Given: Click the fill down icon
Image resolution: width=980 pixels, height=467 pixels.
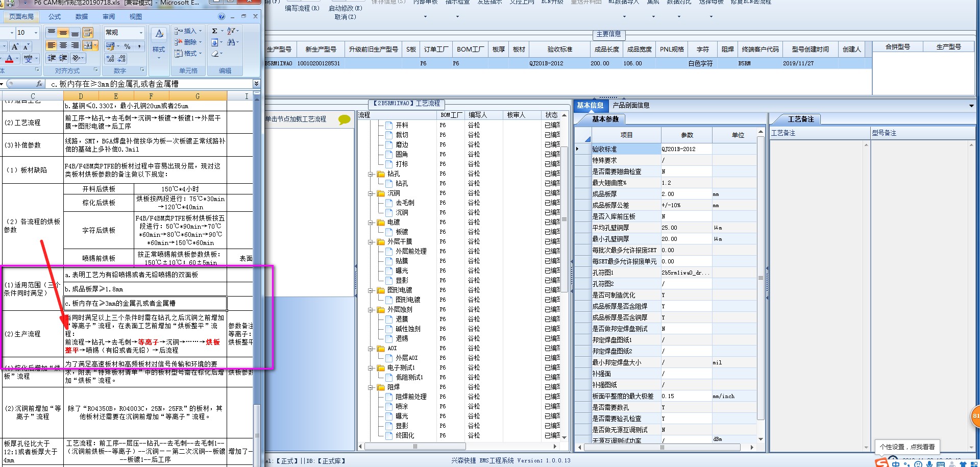Looking at the screenshot, I should click(x=215, y=42).
